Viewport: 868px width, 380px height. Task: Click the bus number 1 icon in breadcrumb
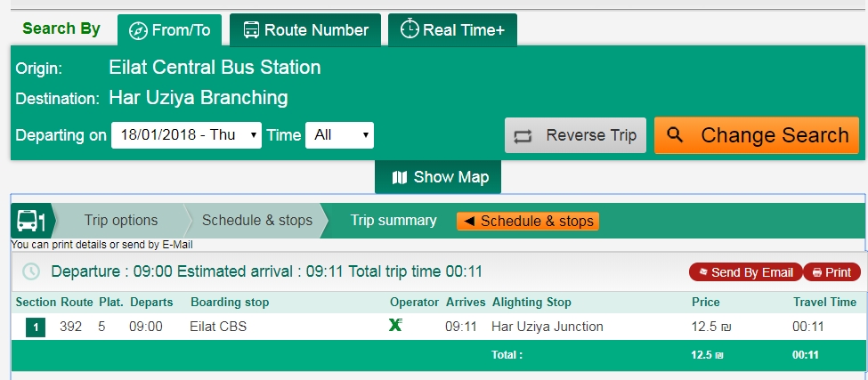click(31, 221)
